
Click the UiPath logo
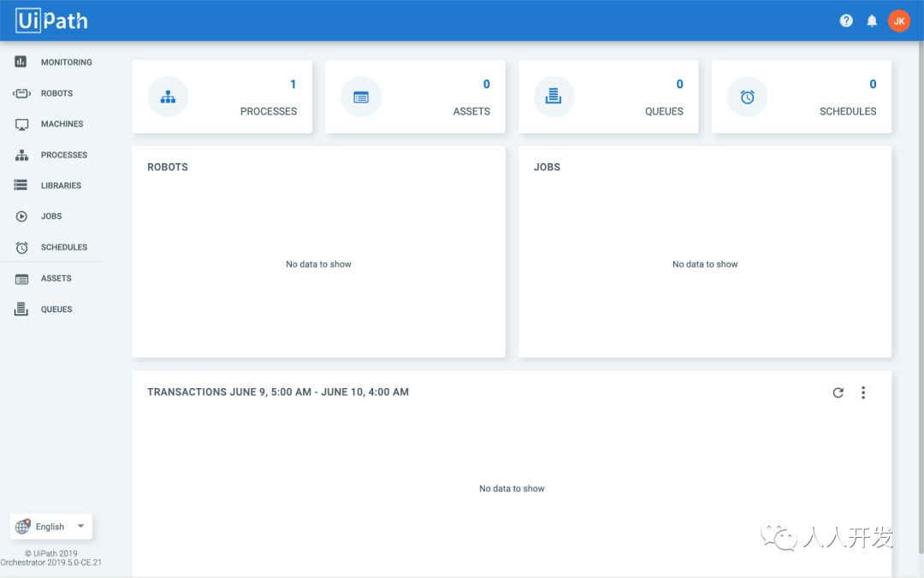52,21
